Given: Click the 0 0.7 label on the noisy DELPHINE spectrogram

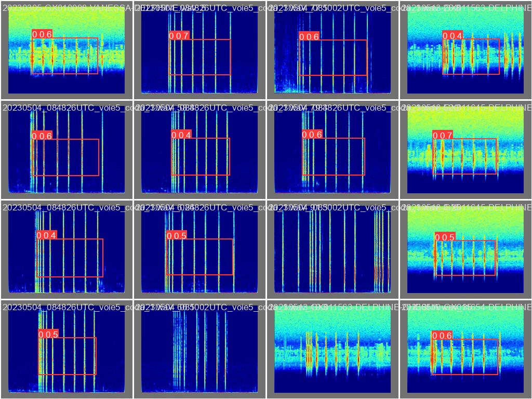Looking at the screenshot, I should click(443, 136).
